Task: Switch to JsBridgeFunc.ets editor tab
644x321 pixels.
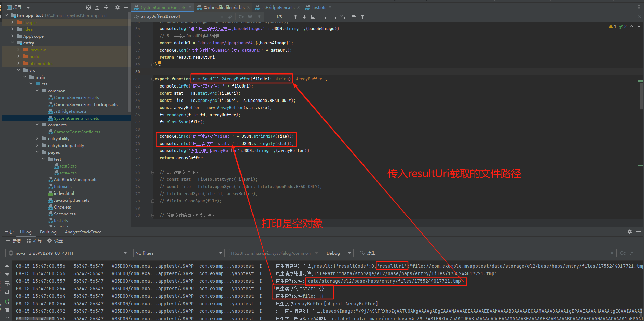Action: [278, 7]
